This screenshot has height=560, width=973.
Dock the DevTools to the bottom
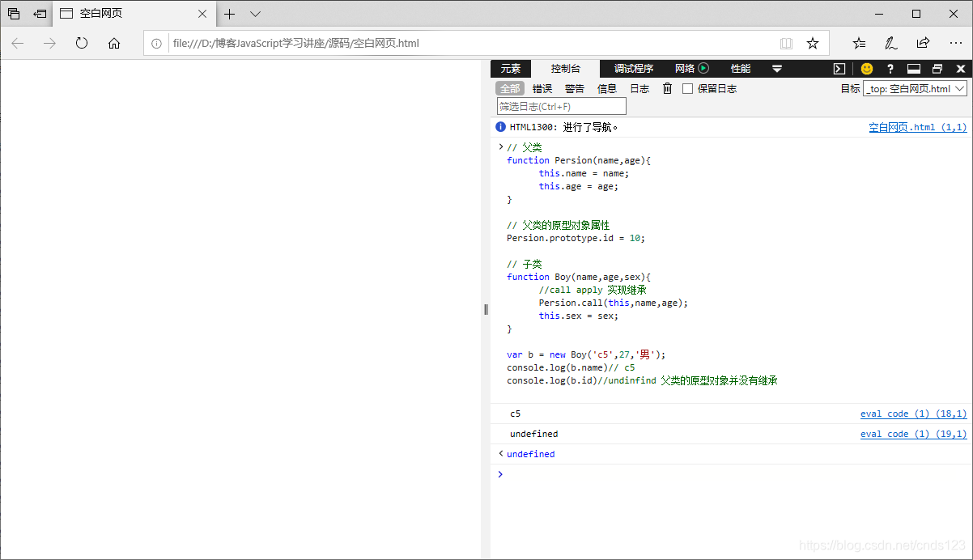914,69
